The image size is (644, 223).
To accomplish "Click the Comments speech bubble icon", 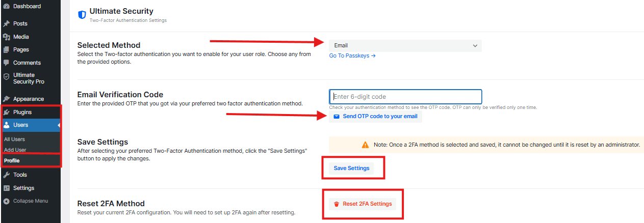I will [6, 63].
